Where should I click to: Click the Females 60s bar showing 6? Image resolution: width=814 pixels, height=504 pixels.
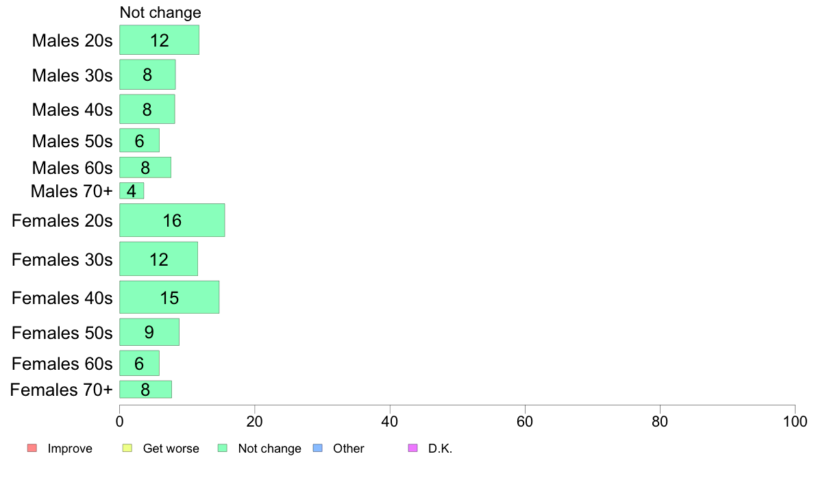140,364
